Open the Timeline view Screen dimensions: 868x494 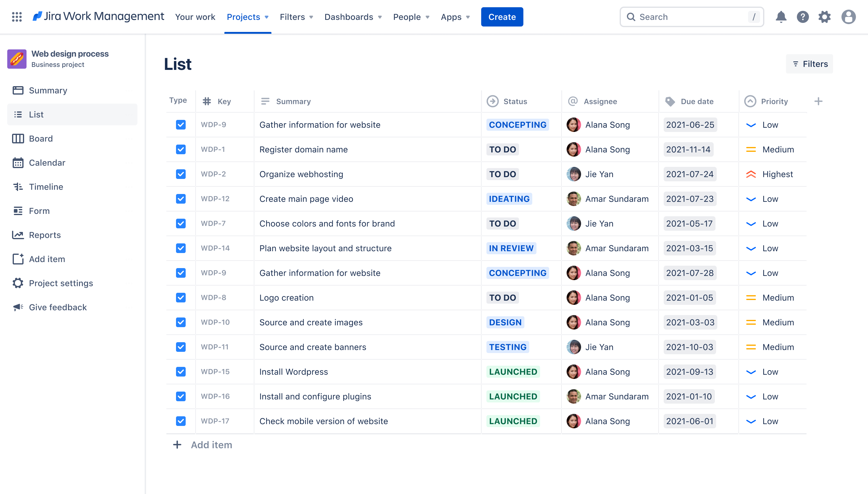tap(46, 186)
